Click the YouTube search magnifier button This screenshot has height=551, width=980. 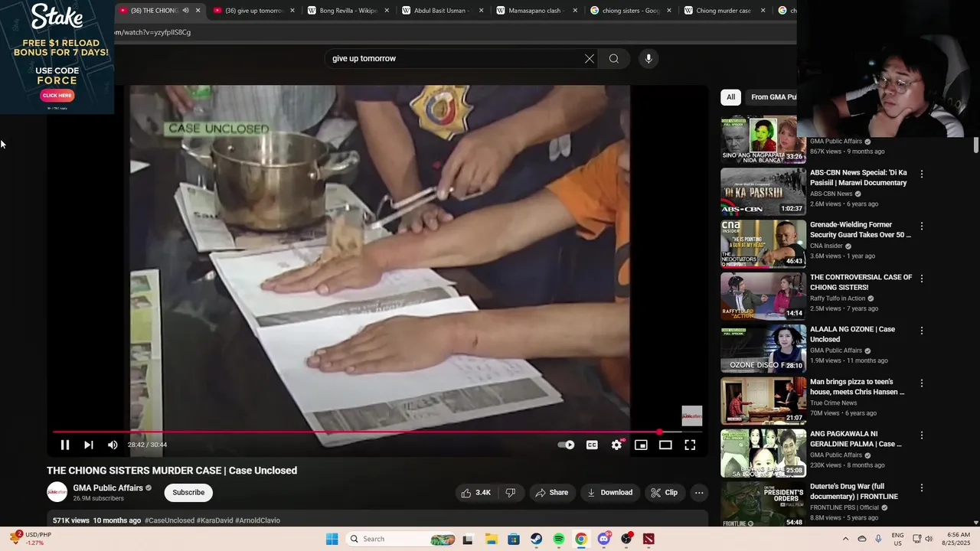614,58
